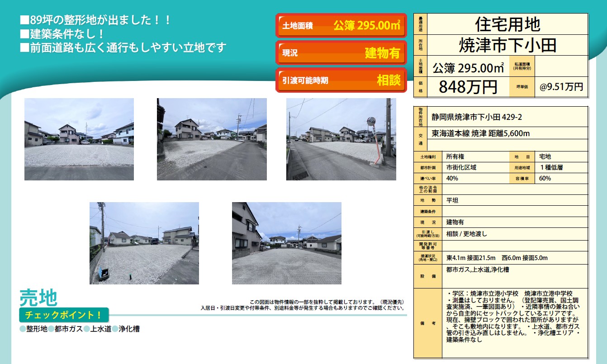Image resolution: width=607 pixels, height=364 pixels.
Task: Click the teal bullet before 整形地
Action: 23,329
